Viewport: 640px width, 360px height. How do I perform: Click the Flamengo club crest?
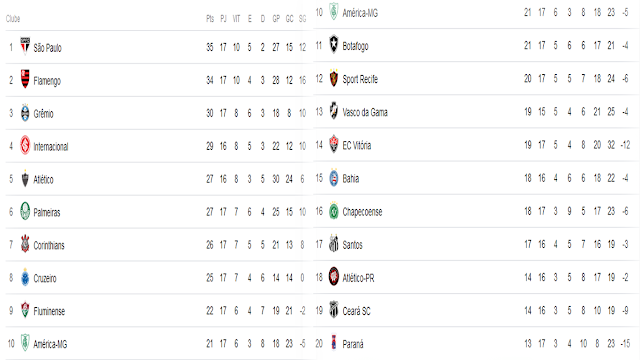pos(25,79)
